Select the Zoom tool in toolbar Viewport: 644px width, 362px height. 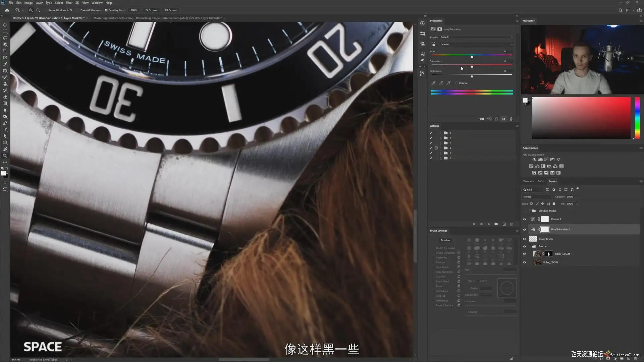pos(5,156)
